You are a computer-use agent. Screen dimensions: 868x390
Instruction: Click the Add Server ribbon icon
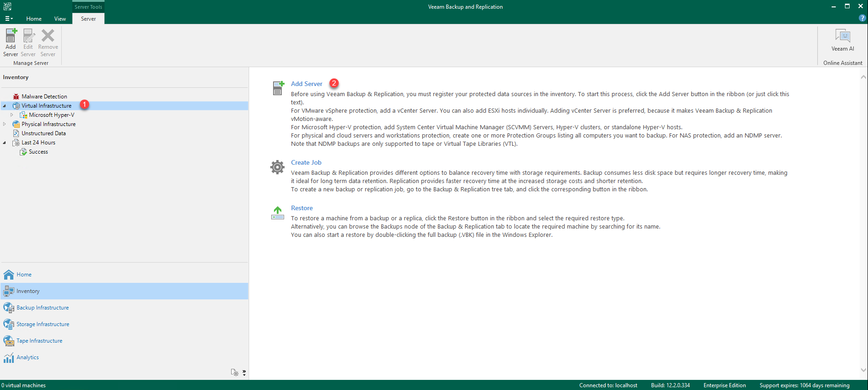tap(11, 36)
